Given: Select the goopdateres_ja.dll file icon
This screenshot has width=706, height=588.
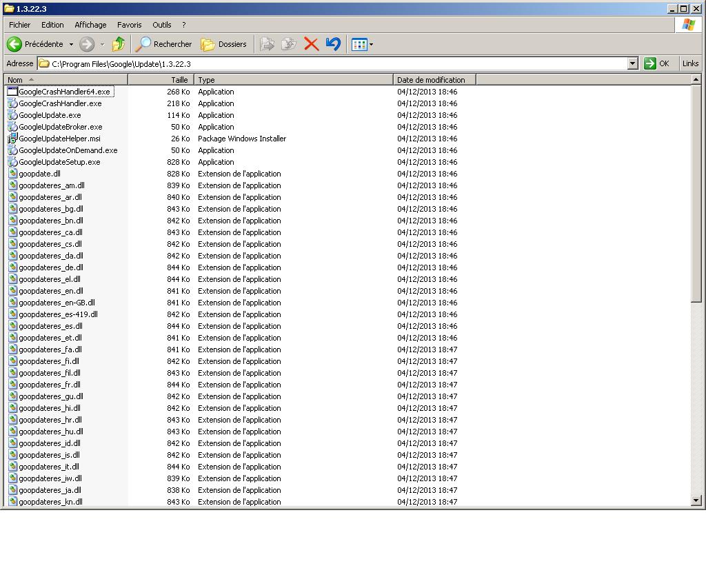Looking at the screenshot, I should [12, 490].
